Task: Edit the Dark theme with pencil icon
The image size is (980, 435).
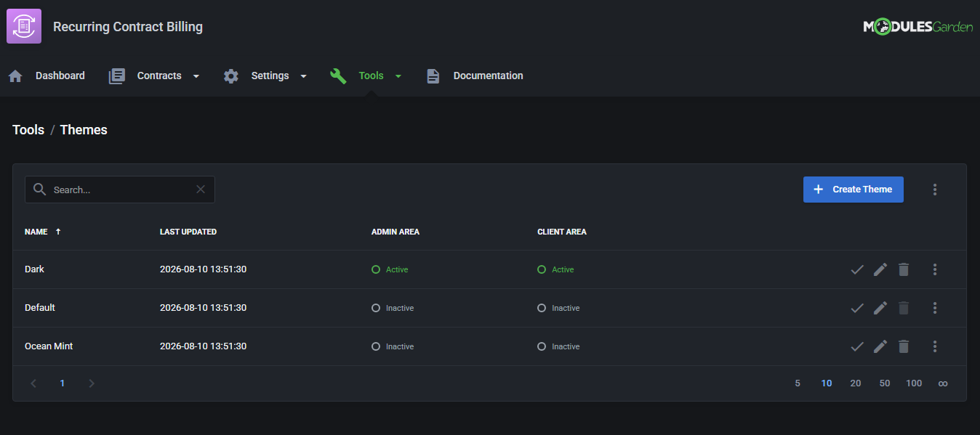Action: pyautogui.click(x=880, y=269)
